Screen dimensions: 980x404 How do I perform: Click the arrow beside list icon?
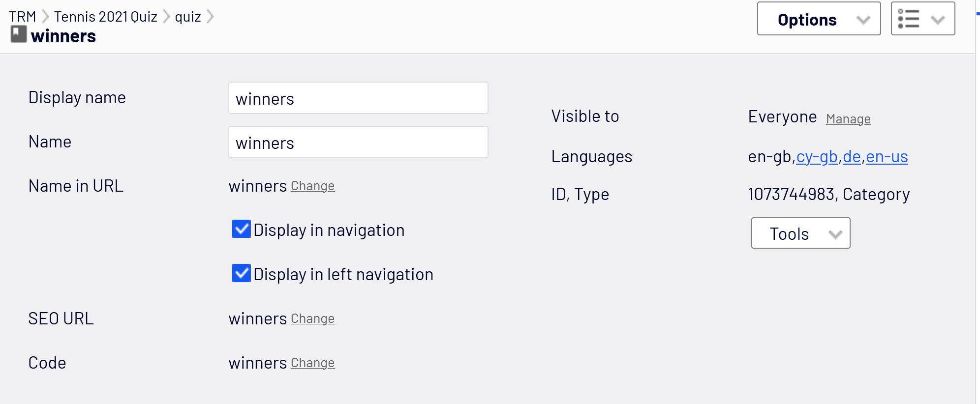[938, 20]
